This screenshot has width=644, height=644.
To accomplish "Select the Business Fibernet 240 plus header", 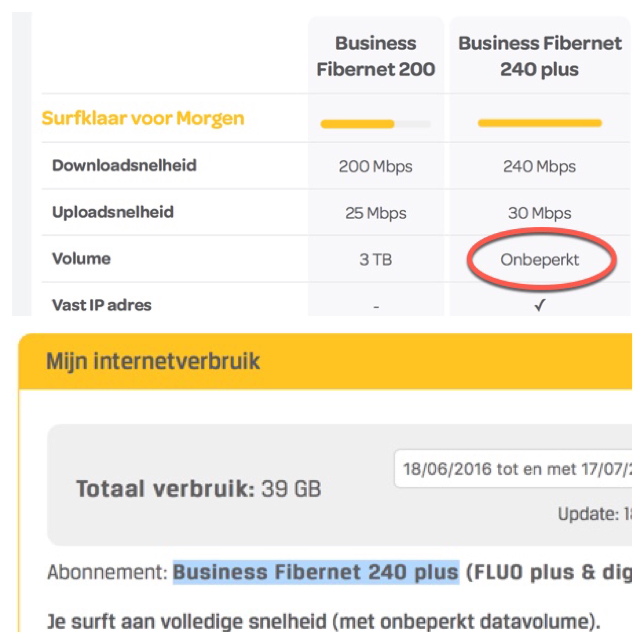I will pos(540,56).
